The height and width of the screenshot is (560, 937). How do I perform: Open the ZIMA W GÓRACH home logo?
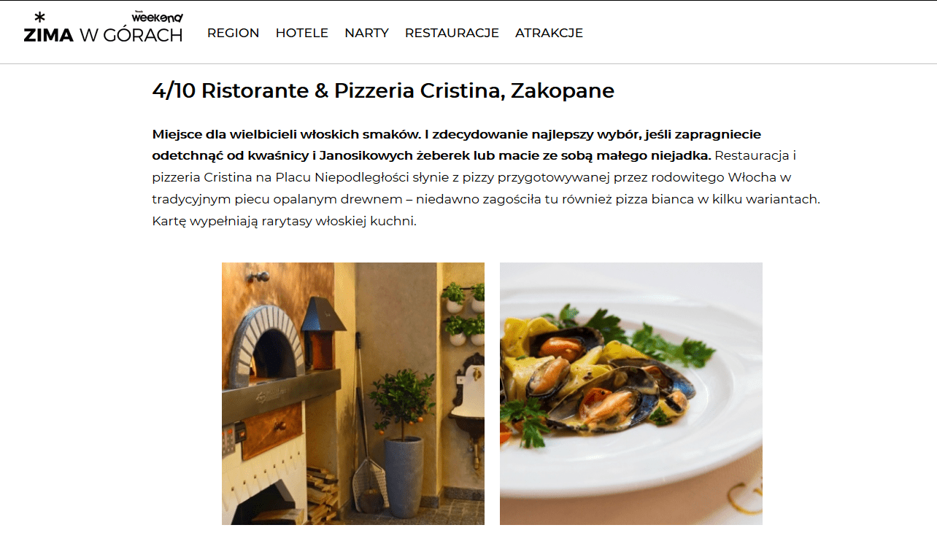pos(103,28)
